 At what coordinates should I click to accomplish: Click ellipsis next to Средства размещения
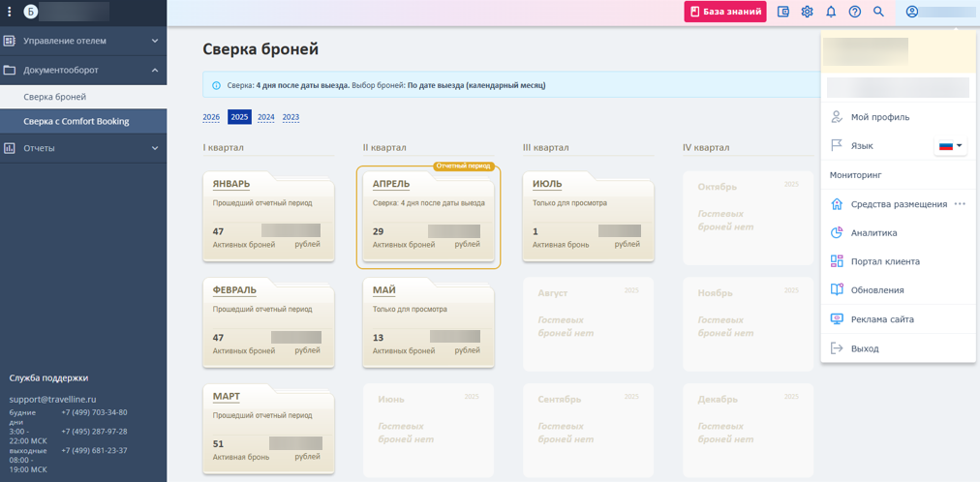[x=960, y=204]
